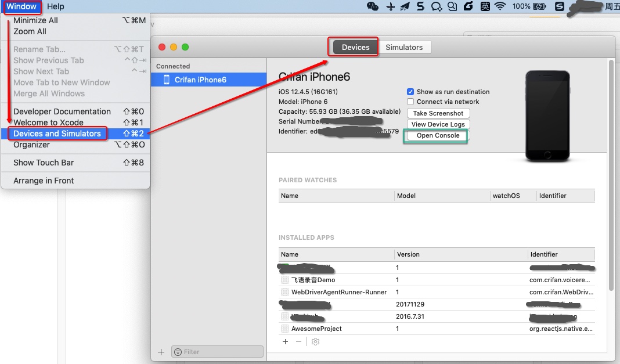620x364 pixels.
Task: Click the S-shaped menu bar icon beside paper plane
Action: [x=420, y=6]
